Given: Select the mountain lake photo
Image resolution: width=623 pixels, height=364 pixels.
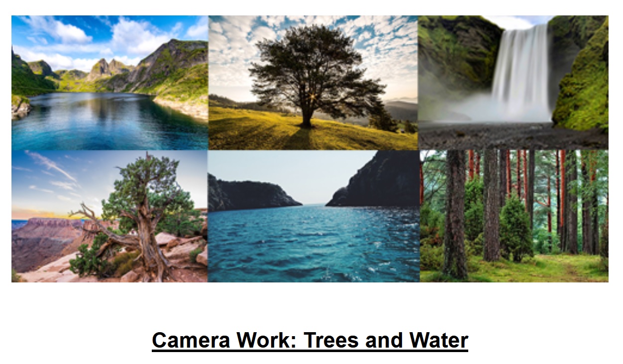Looking at the screenshot, I should 109,83.
